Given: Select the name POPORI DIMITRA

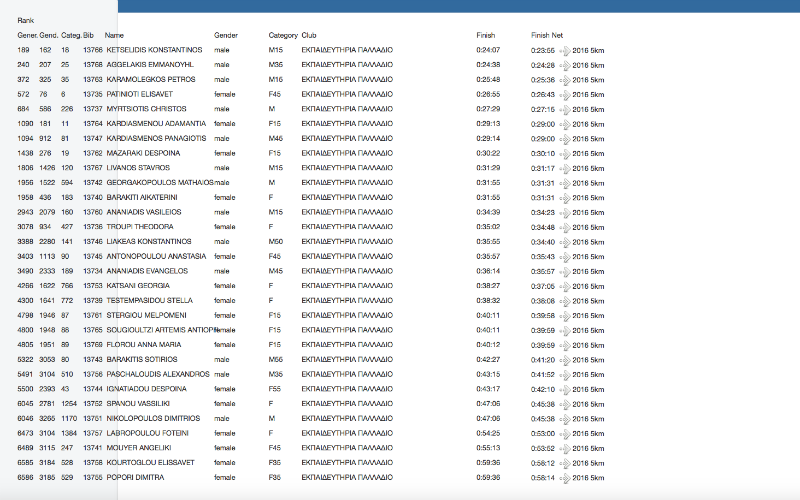Looking at the screenshot, I should (x=135, y=478).
